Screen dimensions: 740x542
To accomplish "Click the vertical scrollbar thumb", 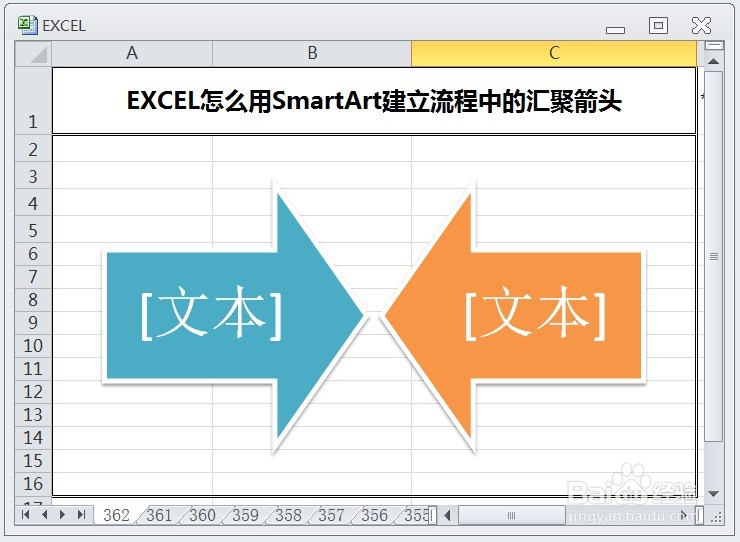I will 714,255.
